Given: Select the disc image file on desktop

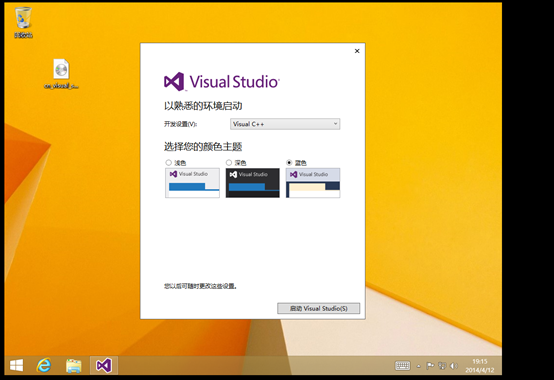Looking at the screenshot, I should coord(61,73).
